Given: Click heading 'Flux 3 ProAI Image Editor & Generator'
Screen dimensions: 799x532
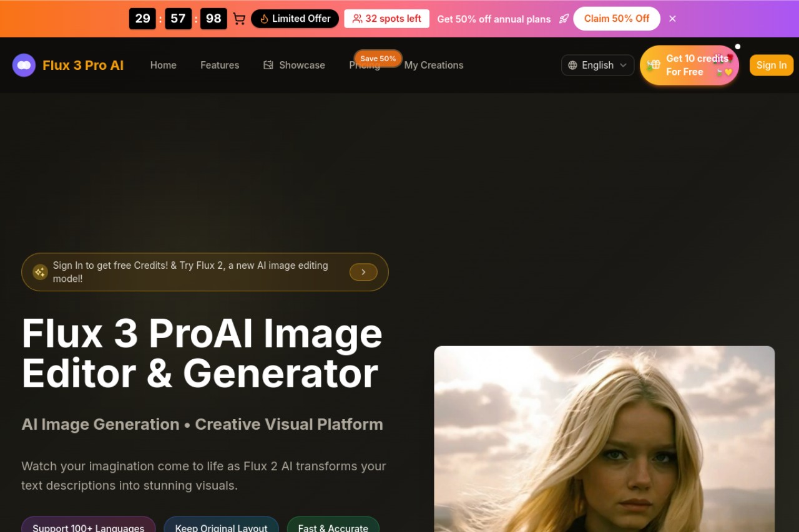Looking at the screenshot, I should (202, 353).
